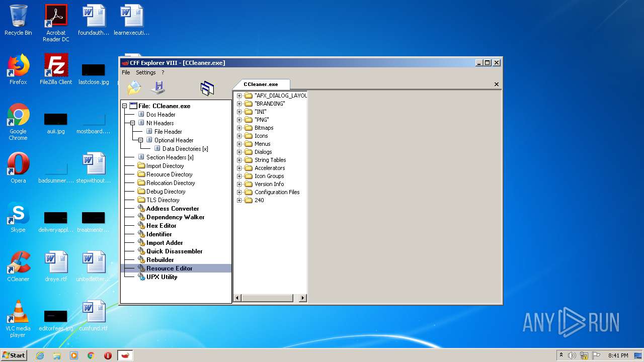Image resolution: width=644 pixels, height=362 pixels.
Task: Expand the Dialogs resource folder
Action: [x=239, y=152]
